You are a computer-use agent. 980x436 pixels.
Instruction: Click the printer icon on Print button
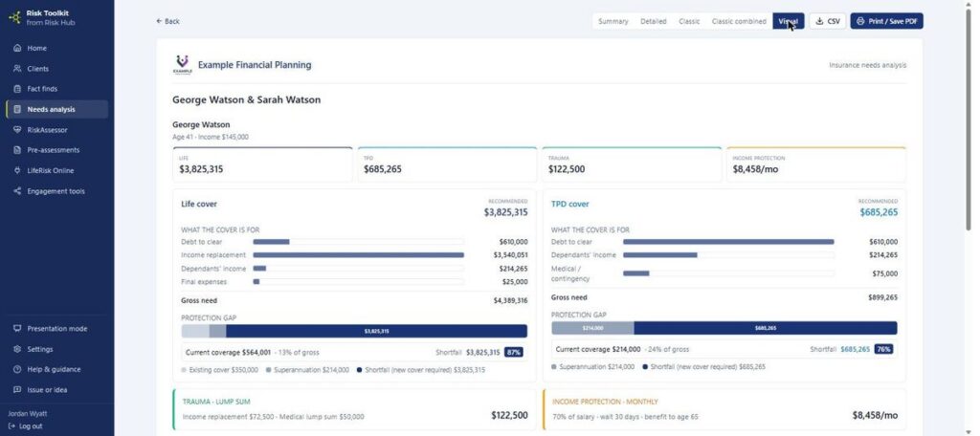860,21
